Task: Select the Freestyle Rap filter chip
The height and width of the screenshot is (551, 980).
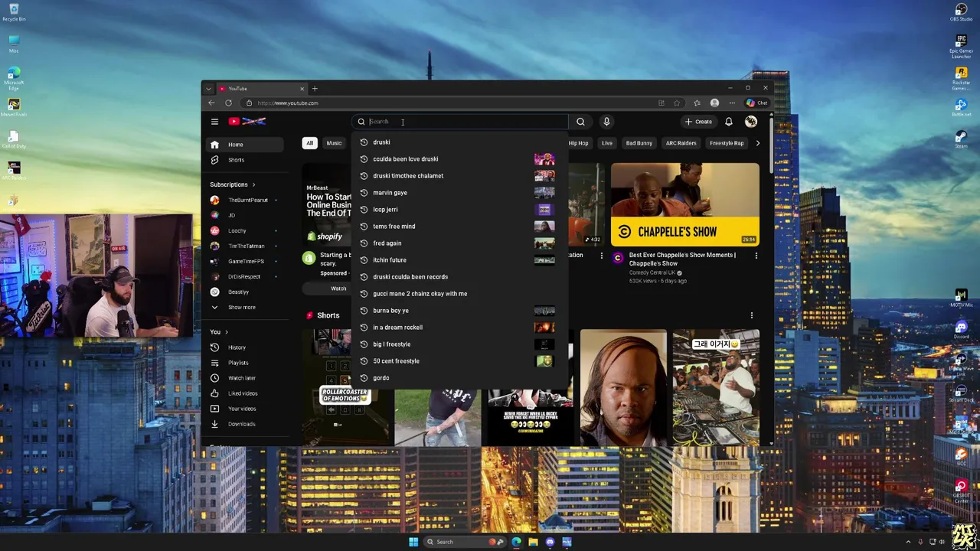Action: [727, 143]
